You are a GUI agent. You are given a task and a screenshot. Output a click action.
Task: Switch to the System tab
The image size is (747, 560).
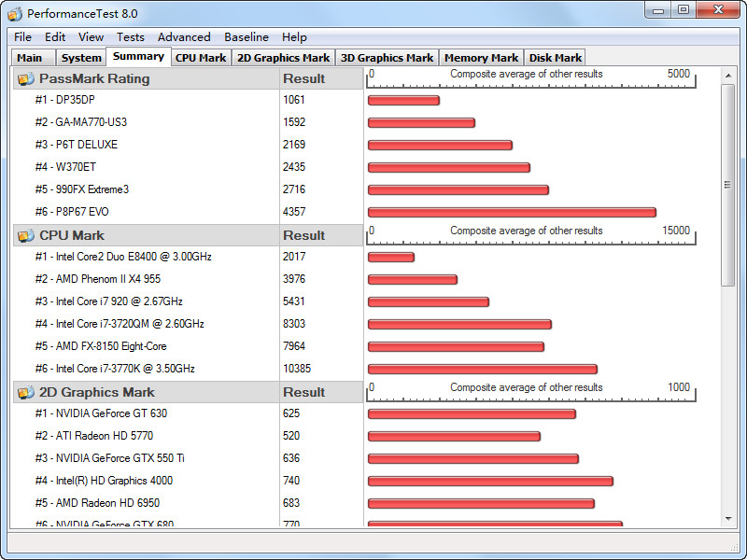(81, 58)
